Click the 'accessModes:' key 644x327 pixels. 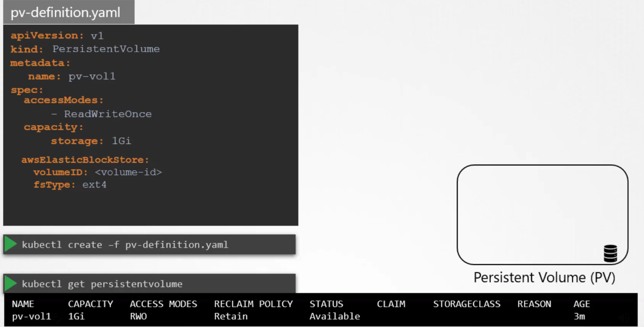(x=63, y=100)
